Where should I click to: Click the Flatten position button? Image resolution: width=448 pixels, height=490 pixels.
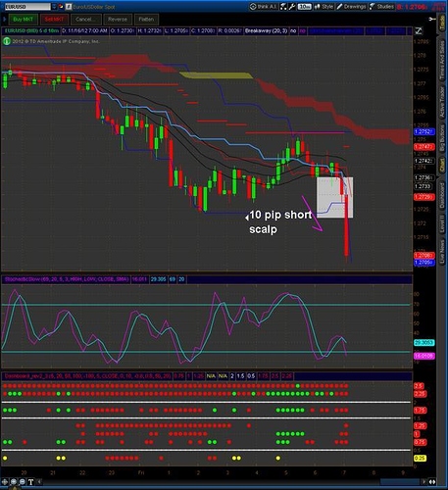pos(146,20)
